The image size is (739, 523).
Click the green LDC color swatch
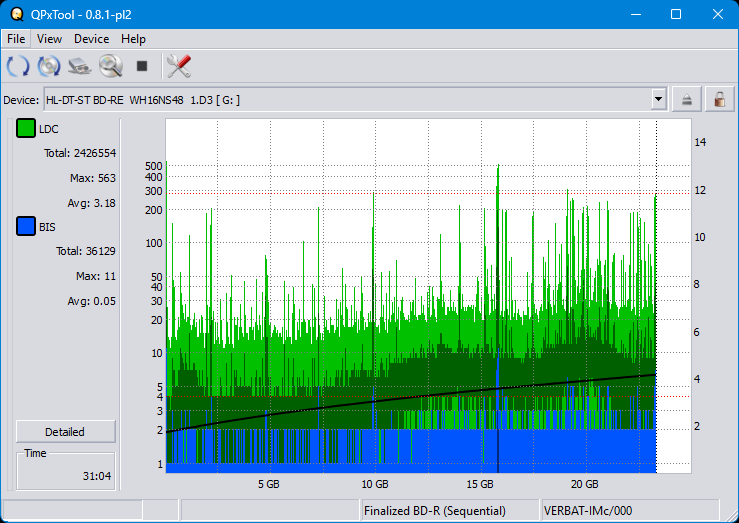[26, 129]
